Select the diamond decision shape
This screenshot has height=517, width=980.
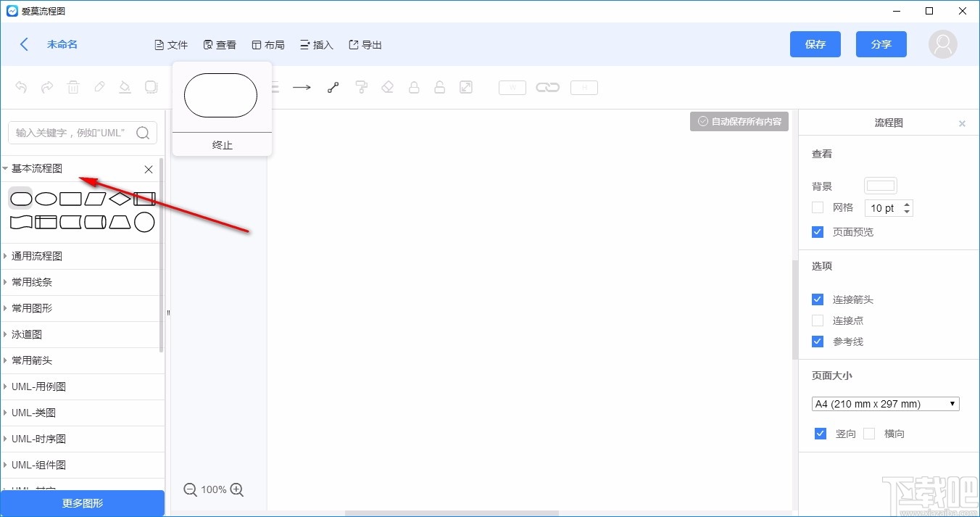click(118, 198)
